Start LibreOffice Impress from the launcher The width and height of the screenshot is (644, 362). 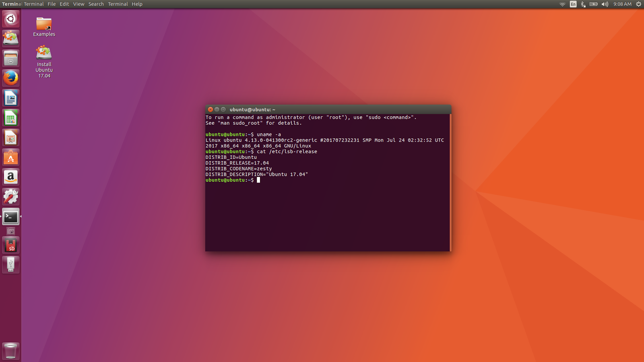point(10,137)
